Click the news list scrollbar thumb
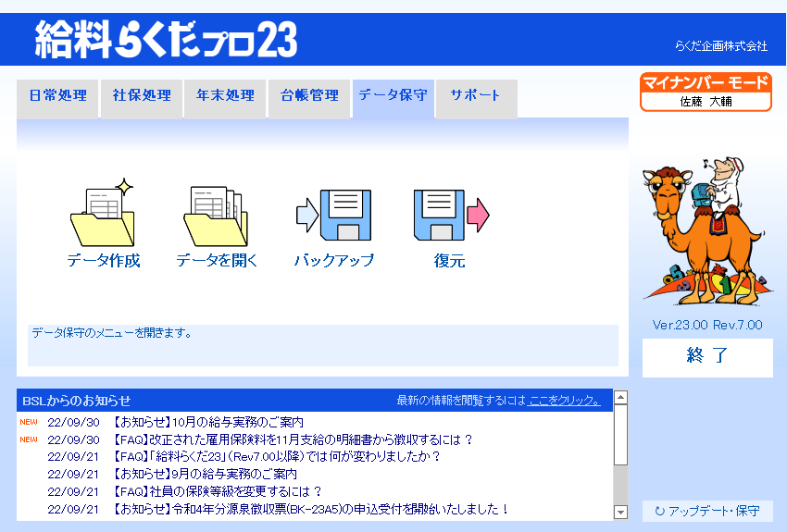 [621, 435]
